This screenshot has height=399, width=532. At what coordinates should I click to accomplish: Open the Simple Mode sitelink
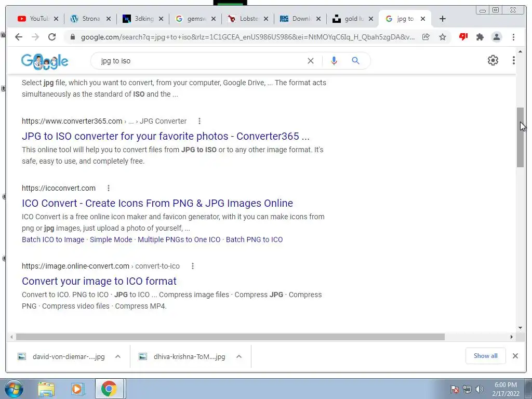click(x=111, y=240)
